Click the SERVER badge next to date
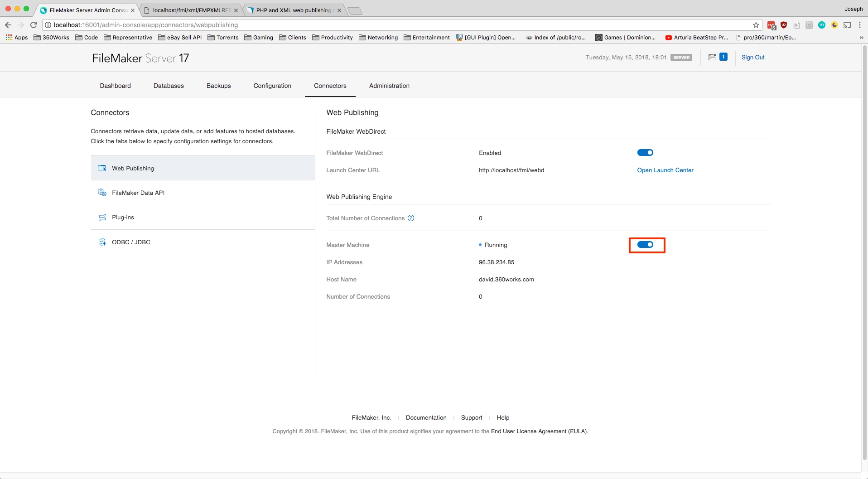This screenshot has width=868, height=479. 681,58
